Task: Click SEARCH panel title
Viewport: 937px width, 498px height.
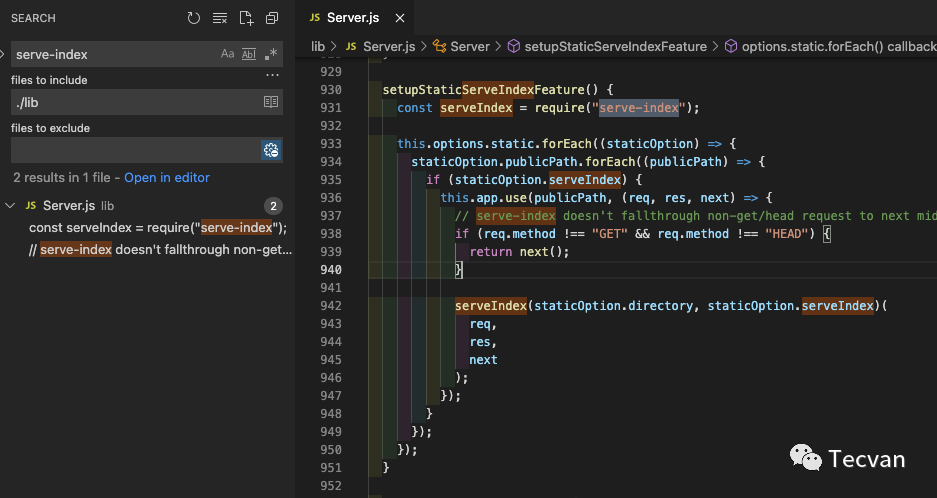Action: [33, 18]
